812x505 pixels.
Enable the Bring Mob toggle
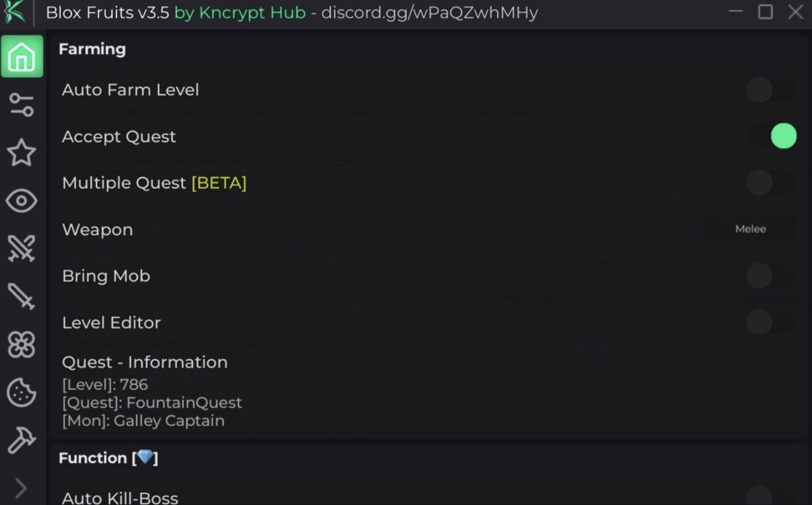(770, 276)
